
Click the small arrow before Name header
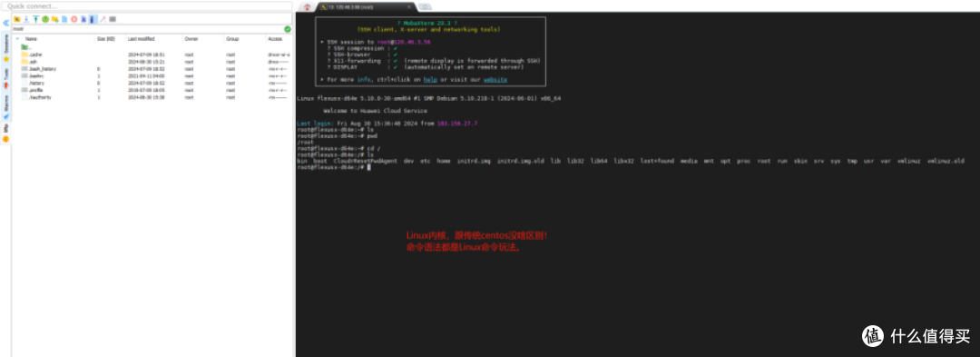(17, 39)
